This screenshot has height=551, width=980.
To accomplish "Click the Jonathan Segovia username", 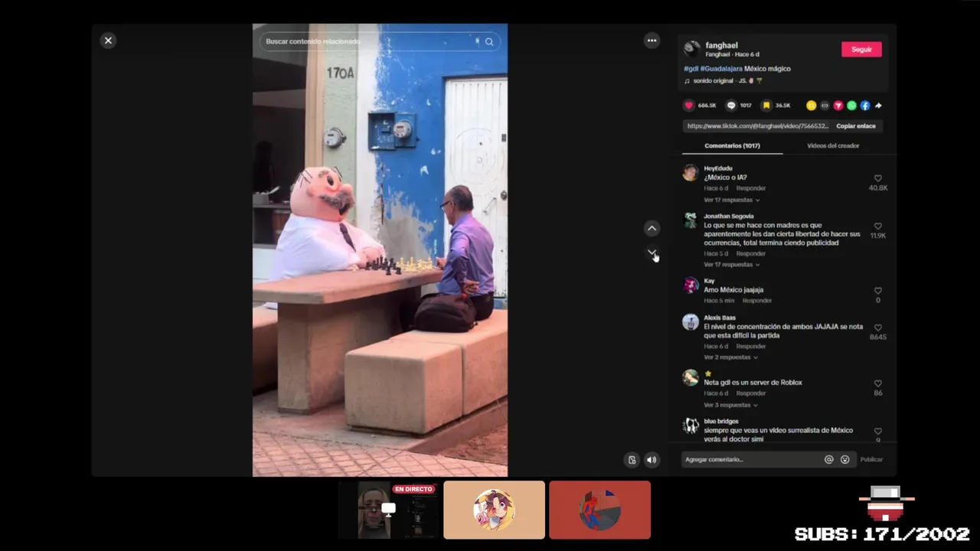I will 729,217.
